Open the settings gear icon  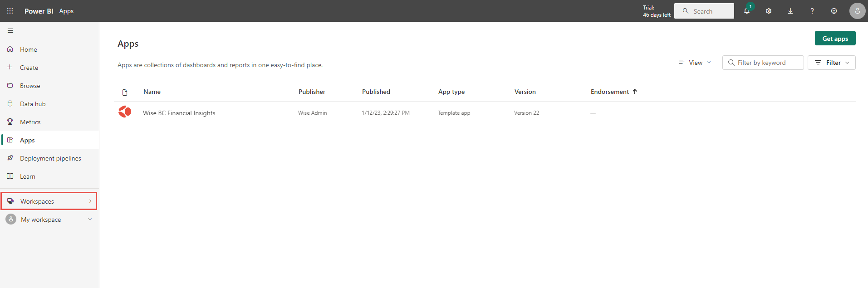point(769,11)
